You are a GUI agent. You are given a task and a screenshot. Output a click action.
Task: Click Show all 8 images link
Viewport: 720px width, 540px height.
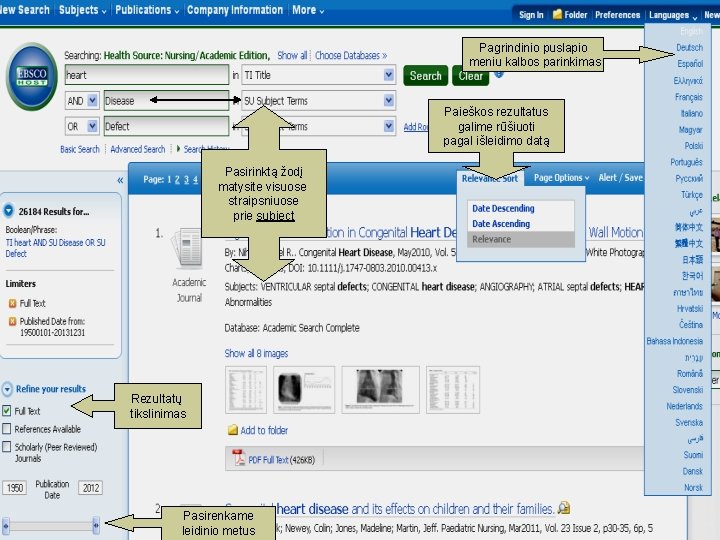click(x=256, y=353)
